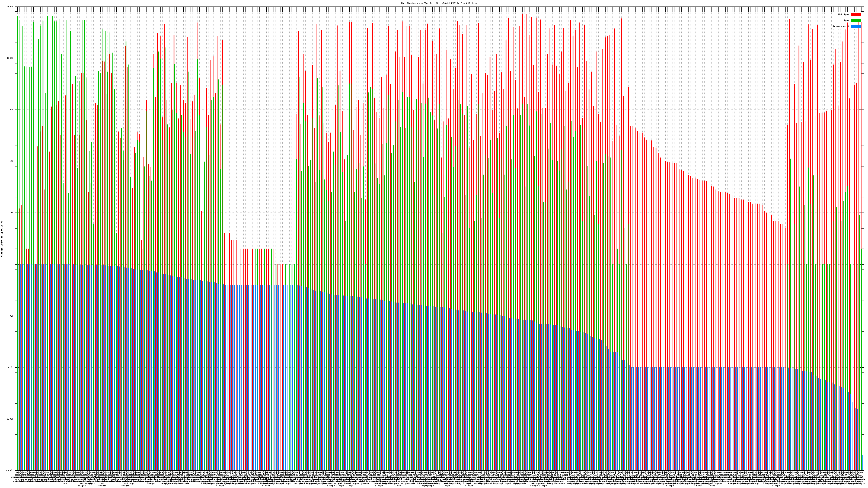Select the "Not Spam" legend label
This screenshot has width=868, height=488.
click(x=844, y=14)
